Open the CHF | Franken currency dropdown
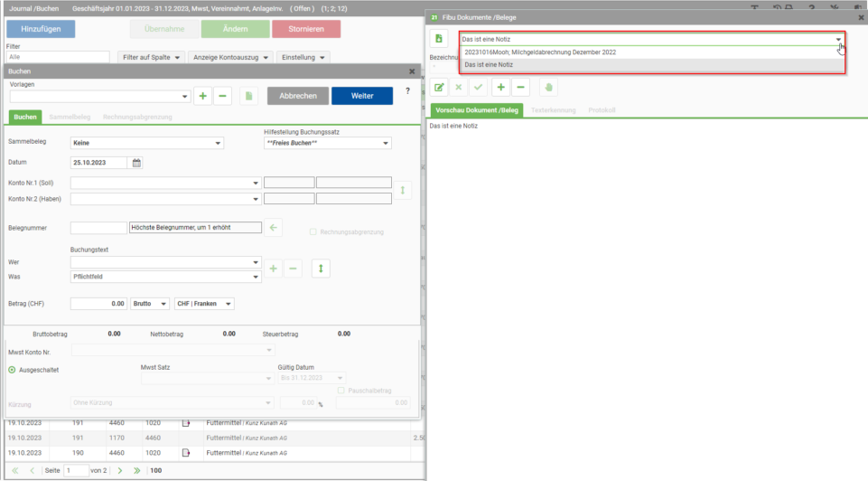This screenshot has height=481, width=868. 204,304
